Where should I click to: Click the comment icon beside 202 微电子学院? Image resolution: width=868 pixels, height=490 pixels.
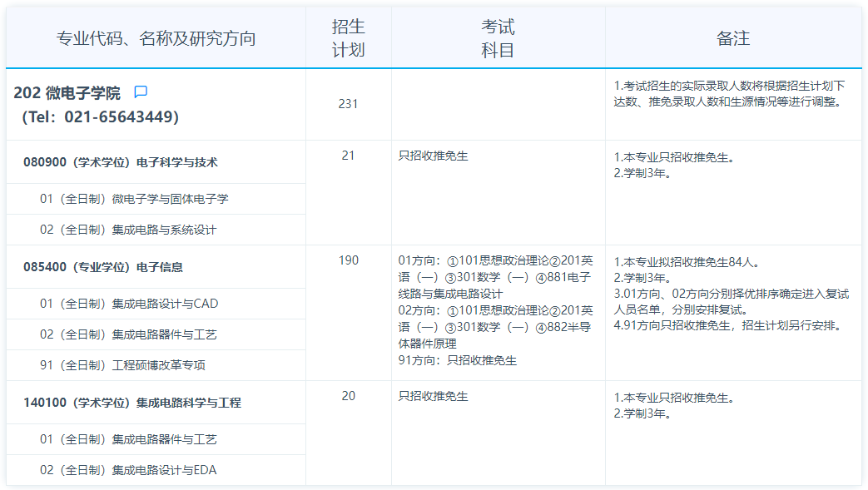(x=141, y=92)
